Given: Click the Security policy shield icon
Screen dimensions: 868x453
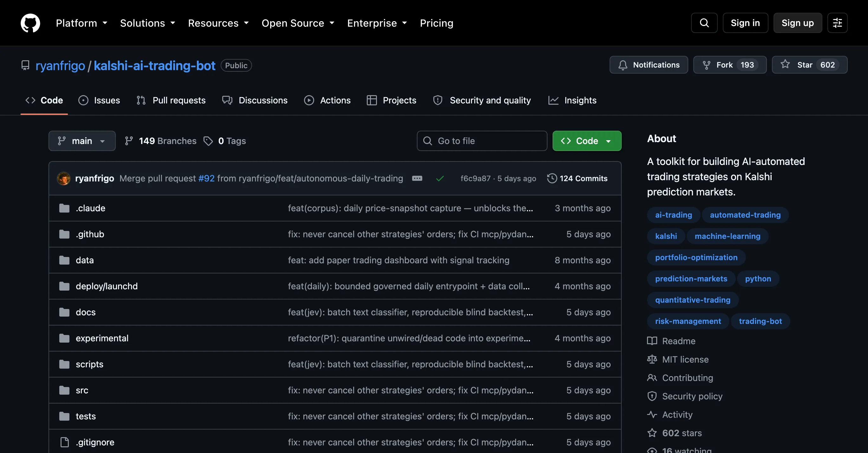Looking at the screenshot, I should (652, 397).
